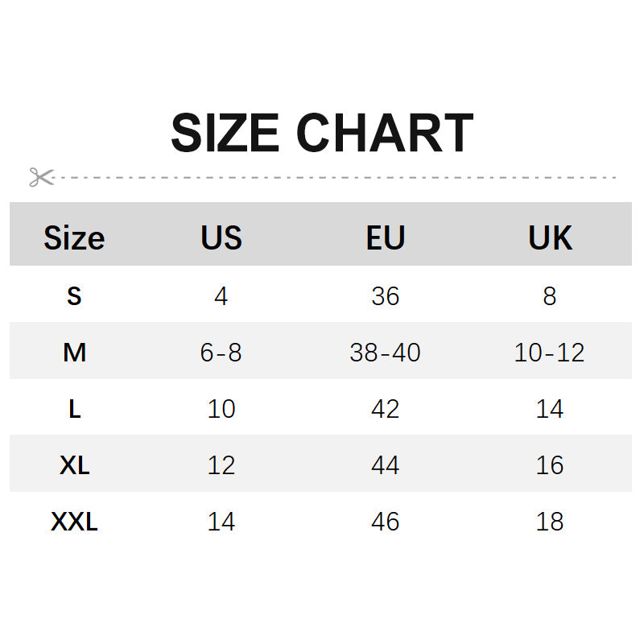Select the Size column header

pos(74,238)
